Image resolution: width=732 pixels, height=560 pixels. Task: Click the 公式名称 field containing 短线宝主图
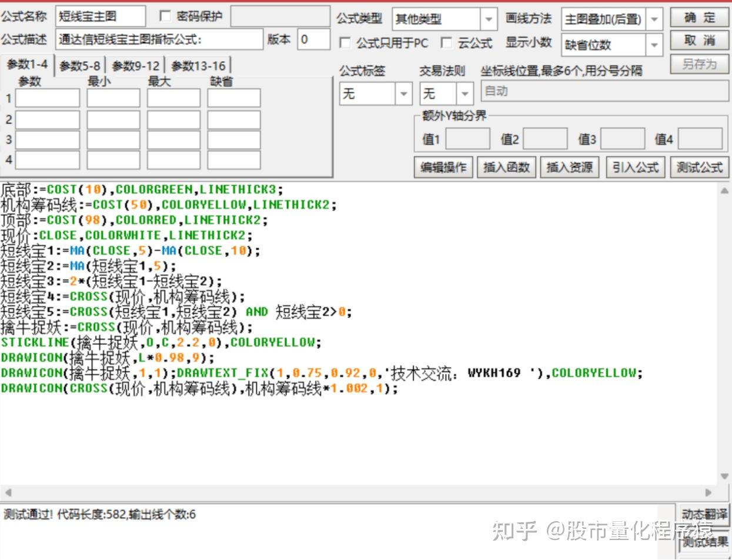[101, 16]
